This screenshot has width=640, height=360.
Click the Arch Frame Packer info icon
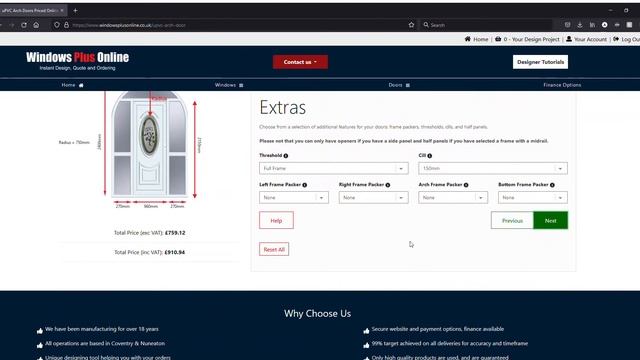[x=466, y=185]
